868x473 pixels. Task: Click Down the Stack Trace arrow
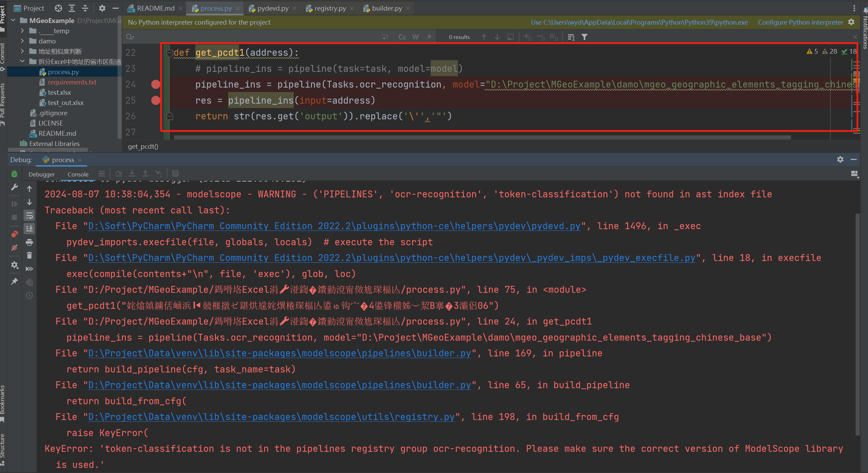coord(29,202)
